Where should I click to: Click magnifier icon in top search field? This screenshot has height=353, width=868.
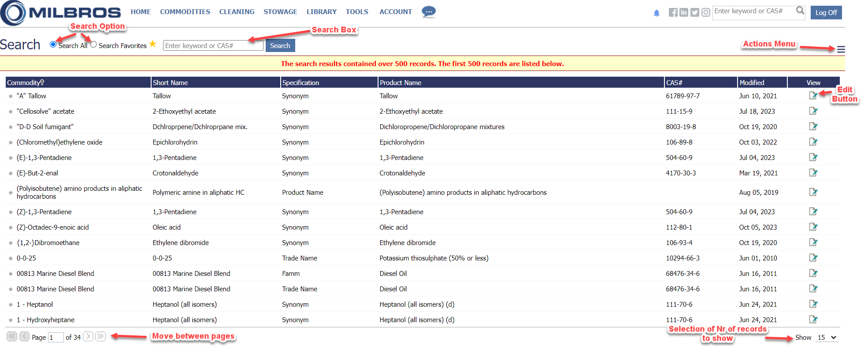[x=800, y=11]
